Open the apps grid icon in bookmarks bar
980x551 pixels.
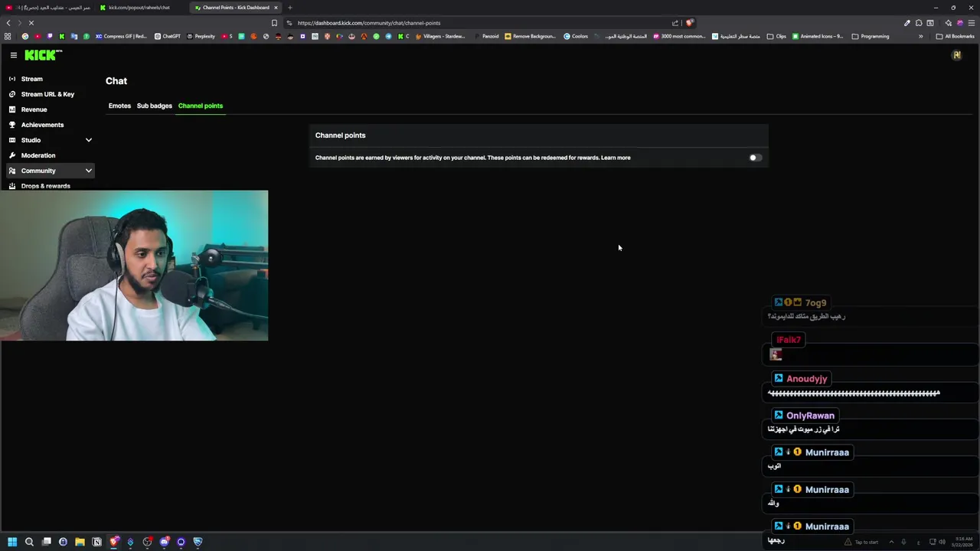coord(8,36)
